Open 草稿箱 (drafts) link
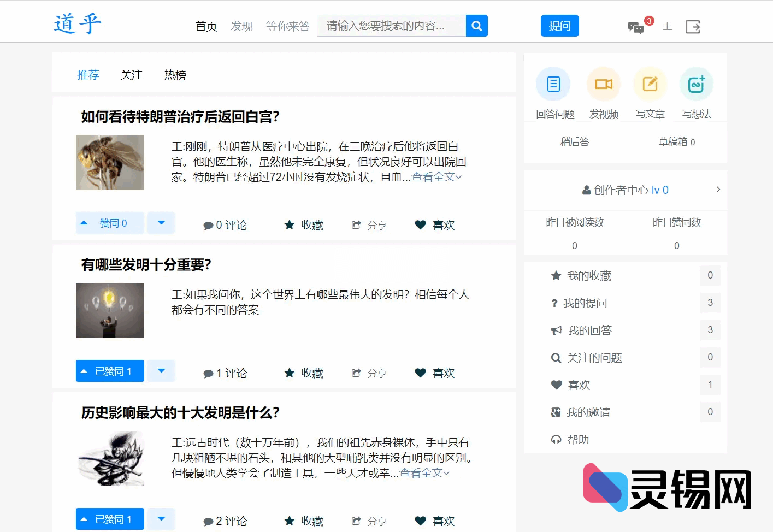This screenshot has height=532, width=773. pyautogui.click(x=676, y=141)
